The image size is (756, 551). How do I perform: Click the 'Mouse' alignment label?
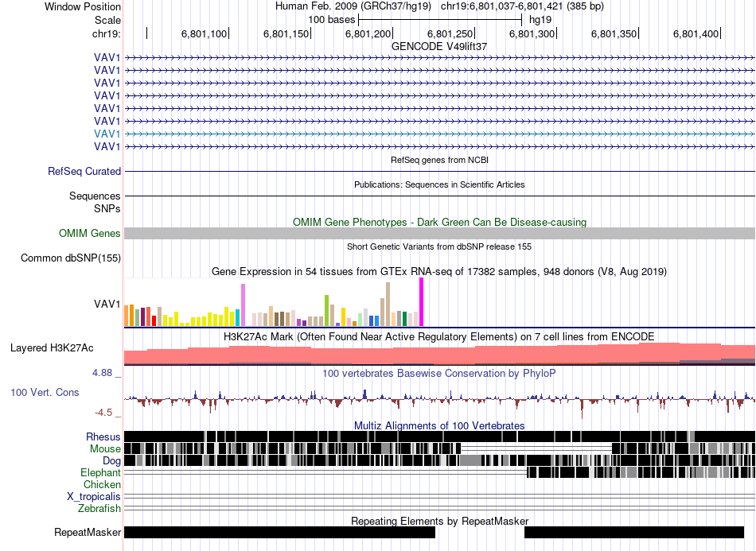[105, 449]
